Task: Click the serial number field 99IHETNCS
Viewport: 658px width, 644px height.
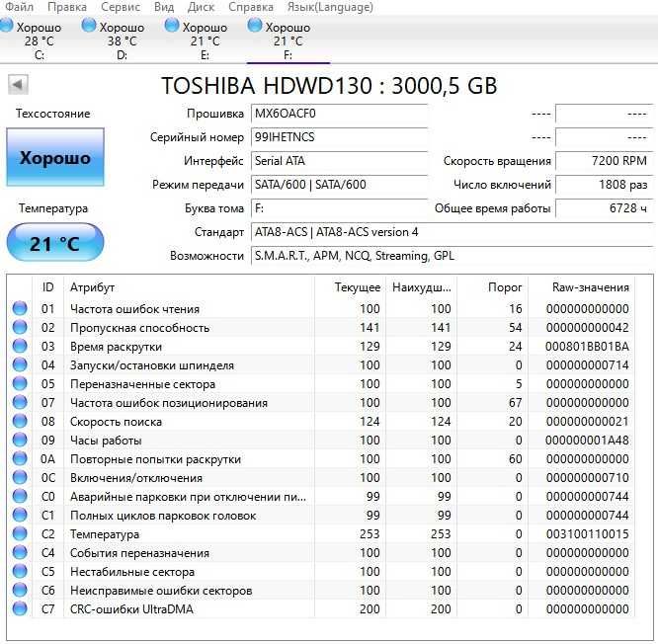Action: [339, 137]
